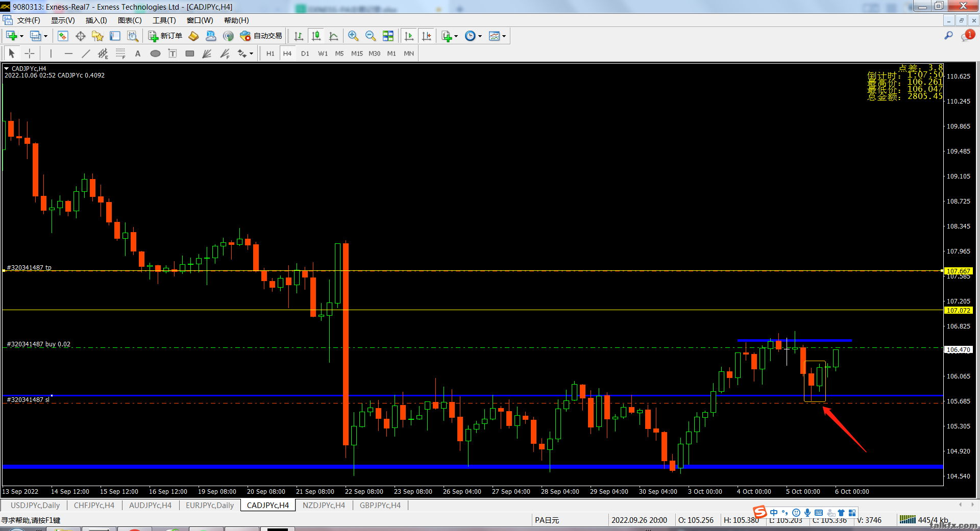Open the 插入(I) menu

tap(96, 20)
